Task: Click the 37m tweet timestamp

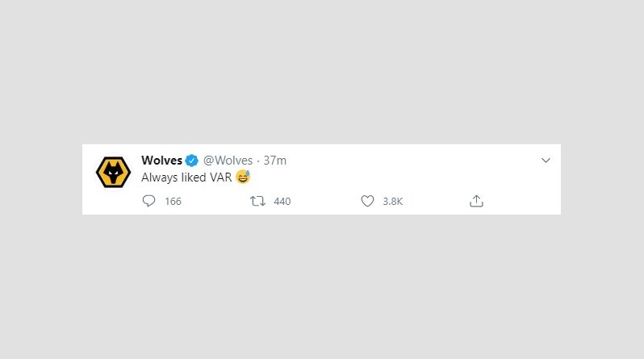Action: [274, 161]
